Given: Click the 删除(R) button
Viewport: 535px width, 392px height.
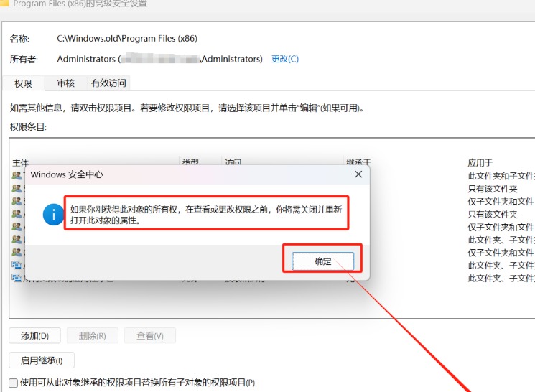Looking at the screenshot, I should pyautogui.click(x=93, y=336).
